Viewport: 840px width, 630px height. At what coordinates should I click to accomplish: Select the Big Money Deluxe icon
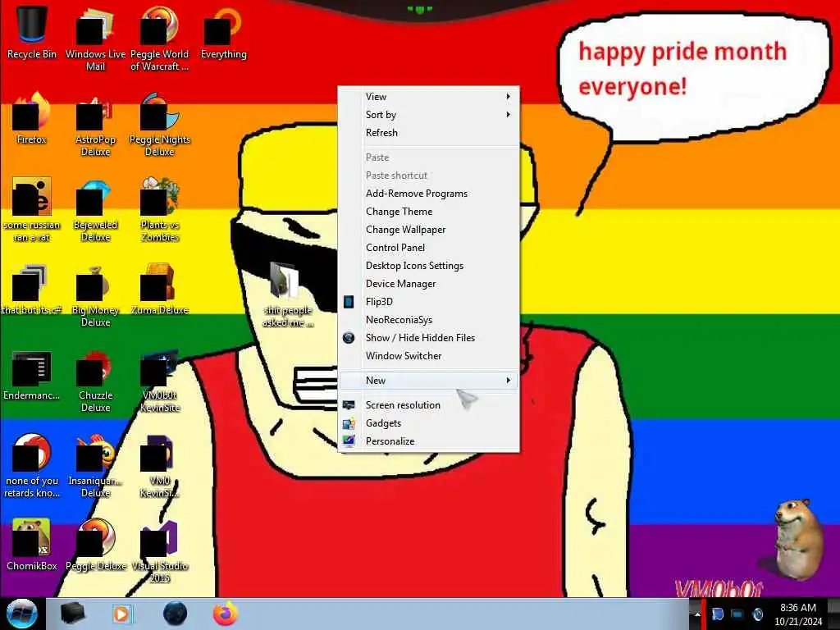95,294
